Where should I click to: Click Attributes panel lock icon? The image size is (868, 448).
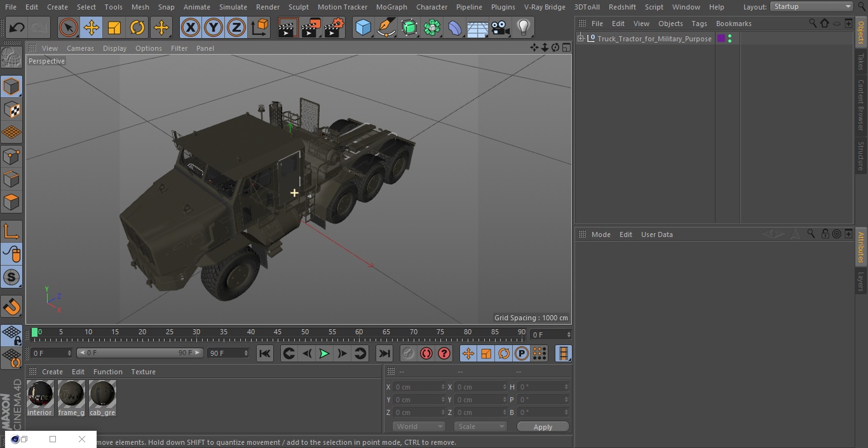[x=825, y=234]
